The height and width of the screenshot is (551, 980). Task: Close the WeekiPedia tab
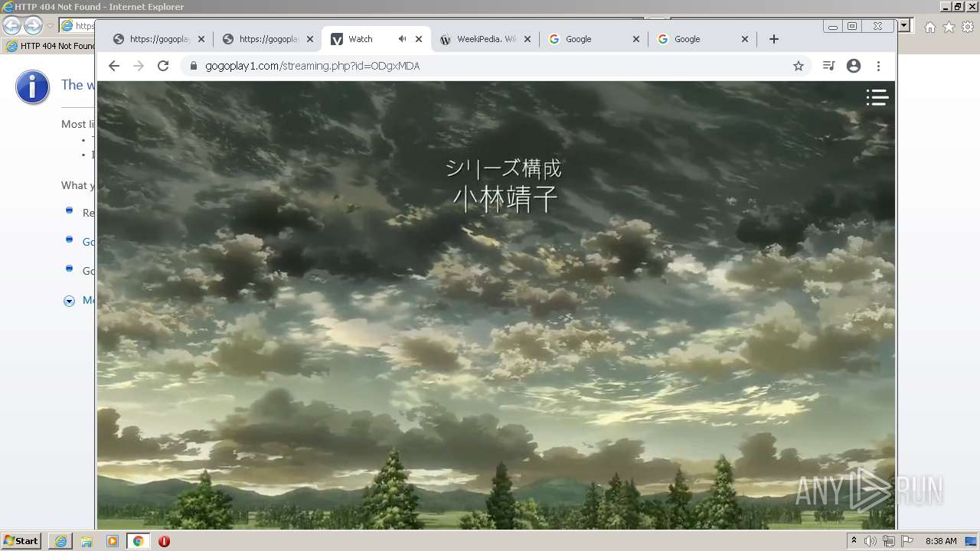(x=528, y=39)
